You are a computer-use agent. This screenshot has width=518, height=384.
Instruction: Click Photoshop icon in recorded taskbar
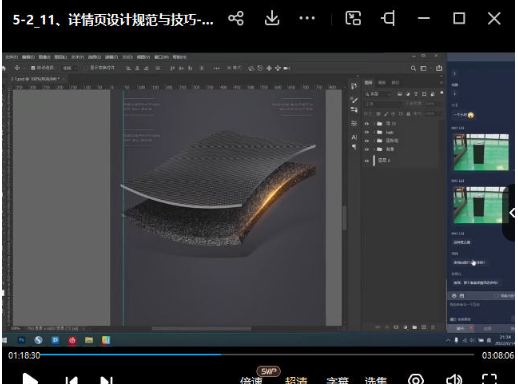[21, 340]
